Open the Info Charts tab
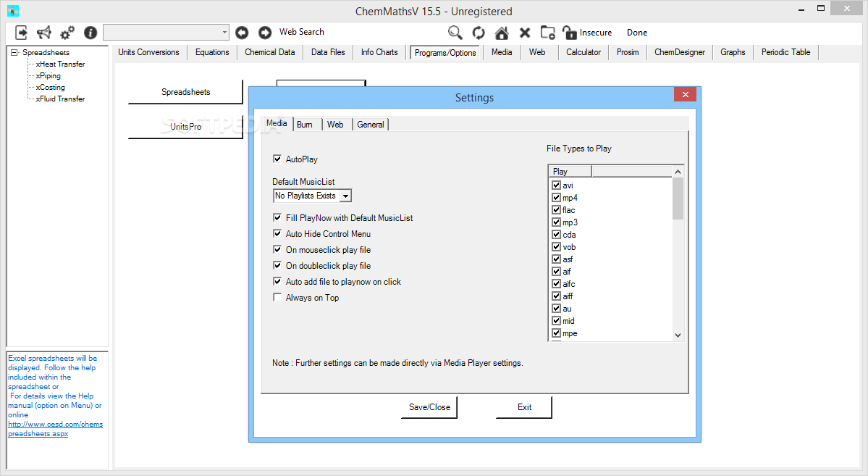This screenshot has height=476, width=868. pos(379,52)
